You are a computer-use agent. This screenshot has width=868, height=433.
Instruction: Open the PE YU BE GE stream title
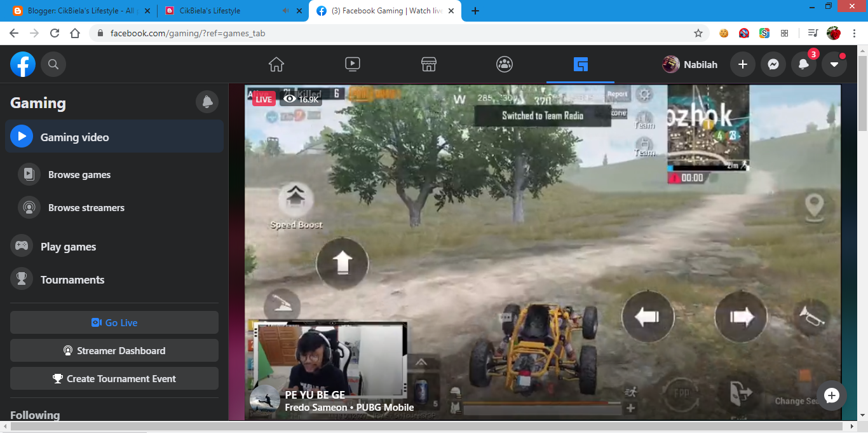tap(315, 395)
